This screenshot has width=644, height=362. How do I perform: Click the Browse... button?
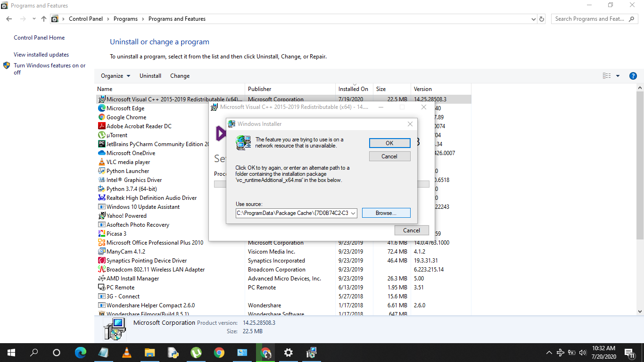386,213
